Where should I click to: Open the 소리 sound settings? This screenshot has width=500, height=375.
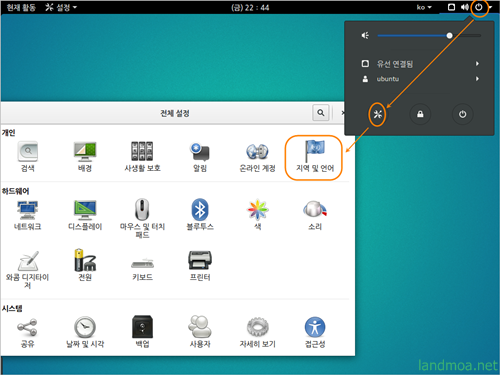point(315,215)
